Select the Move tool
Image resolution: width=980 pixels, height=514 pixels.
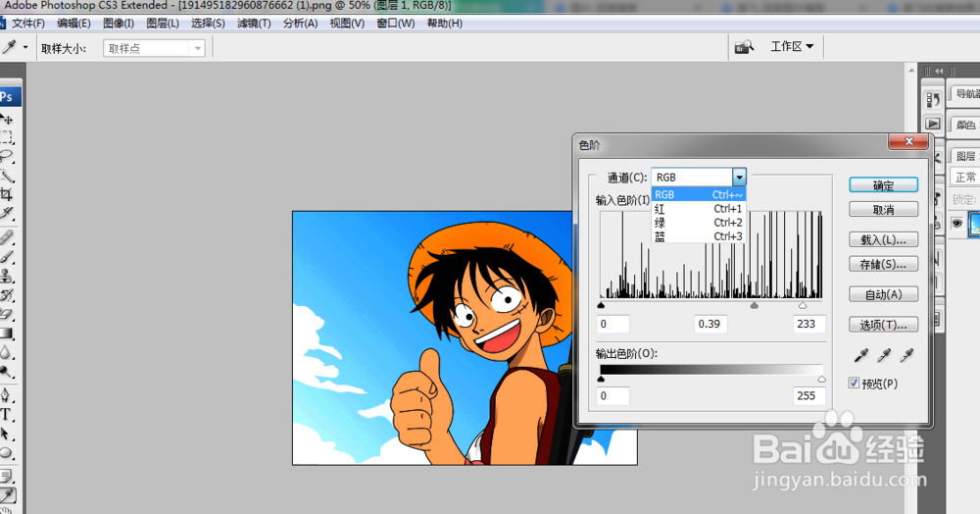7,119
